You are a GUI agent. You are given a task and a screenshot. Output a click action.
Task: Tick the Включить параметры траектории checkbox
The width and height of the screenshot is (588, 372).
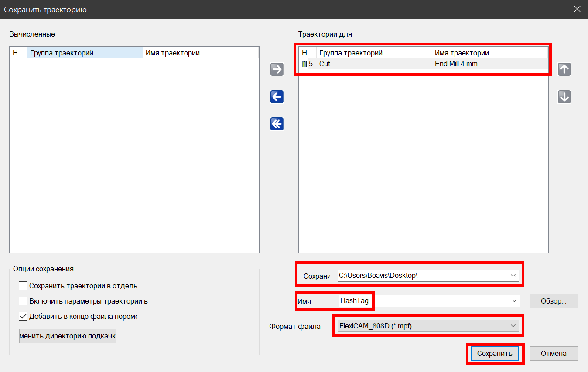[23, 301]
